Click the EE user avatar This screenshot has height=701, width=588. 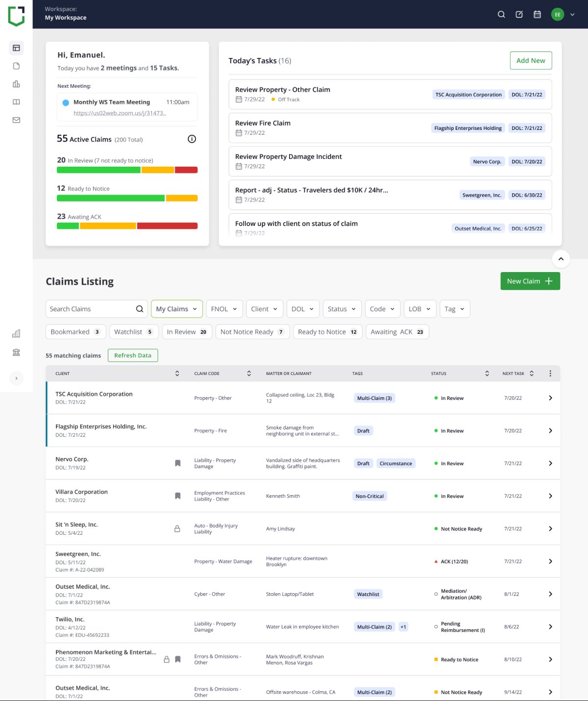tap(558, 15)
